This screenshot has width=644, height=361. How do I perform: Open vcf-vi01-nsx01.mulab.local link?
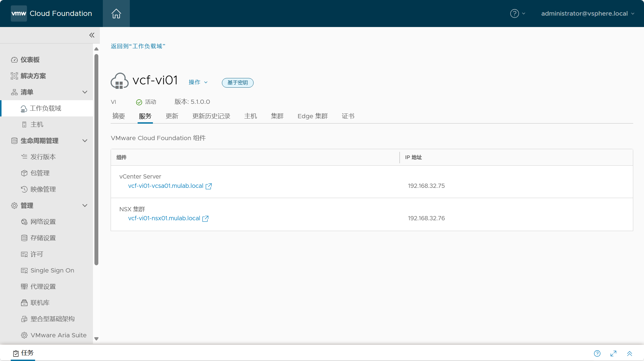pos(164,218)
